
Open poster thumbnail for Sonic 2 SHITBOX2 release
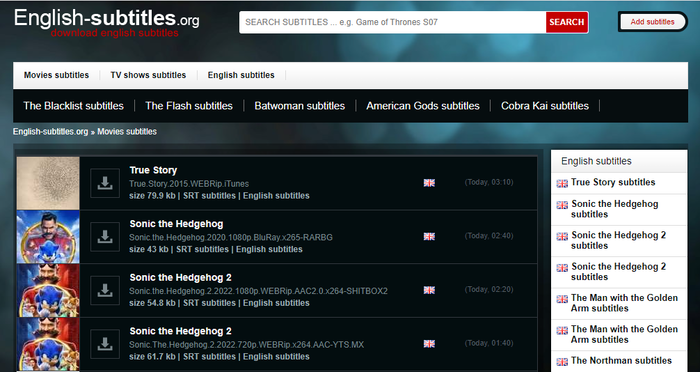[48, 290]
